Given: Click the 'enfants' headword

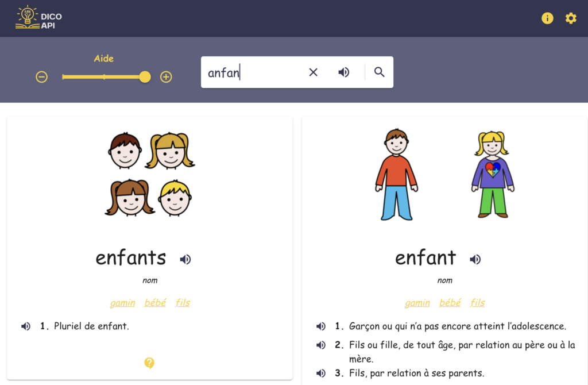Looking at the screenshot, I should click(131, 258).
